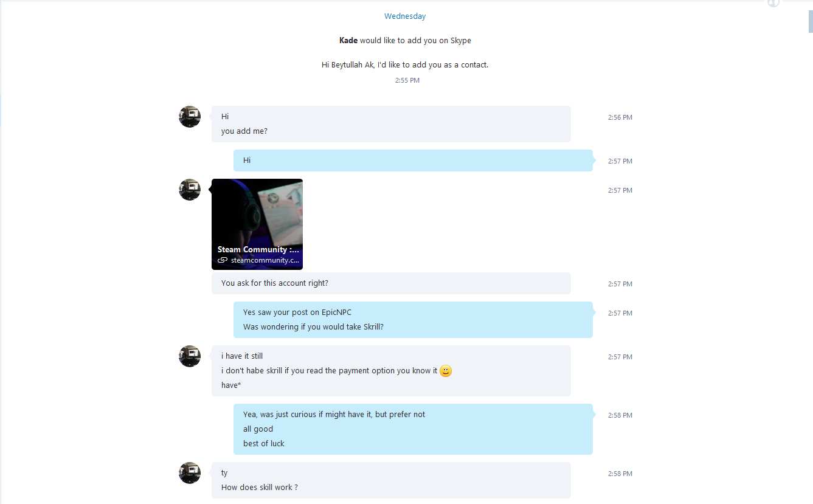Click the chain link icon in the Steam preview
813x504 pixels.
click(223, 260)
